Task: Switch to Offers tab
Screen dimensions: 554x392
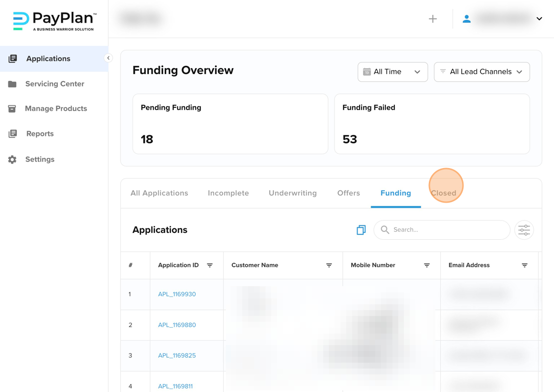Action: tap(348, 193)
